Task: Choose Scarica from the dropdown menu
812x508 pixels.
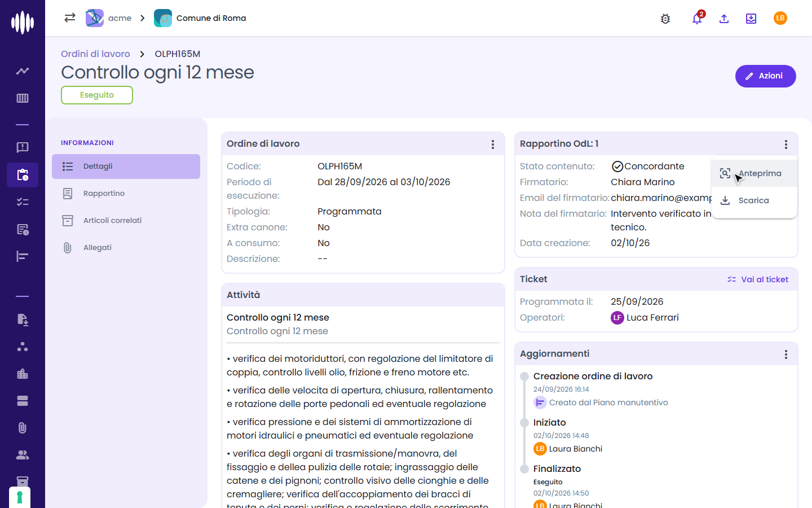Action: [x=754, y=200]
